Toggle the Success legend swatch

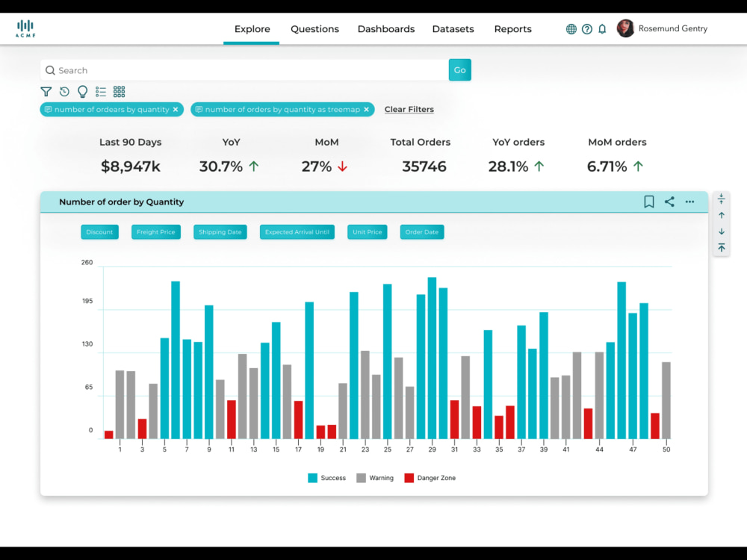click(x=312, y=478)
